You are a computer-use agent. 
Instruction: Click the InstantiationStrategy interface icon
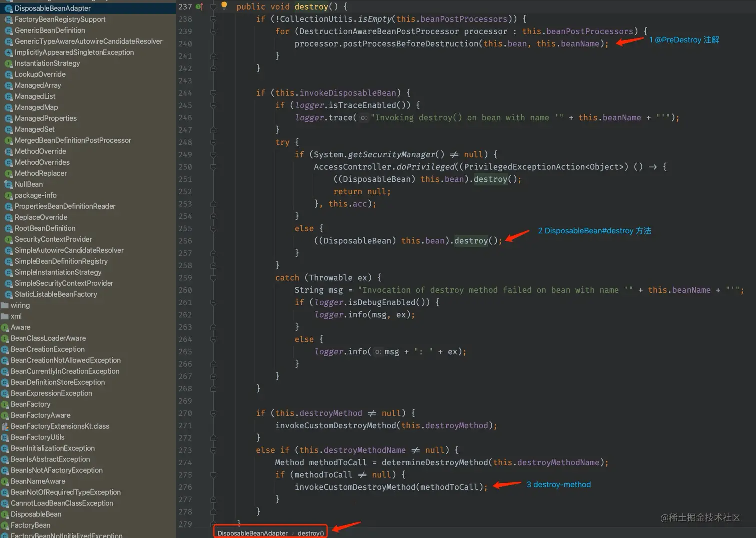click(x=8, y=63)
